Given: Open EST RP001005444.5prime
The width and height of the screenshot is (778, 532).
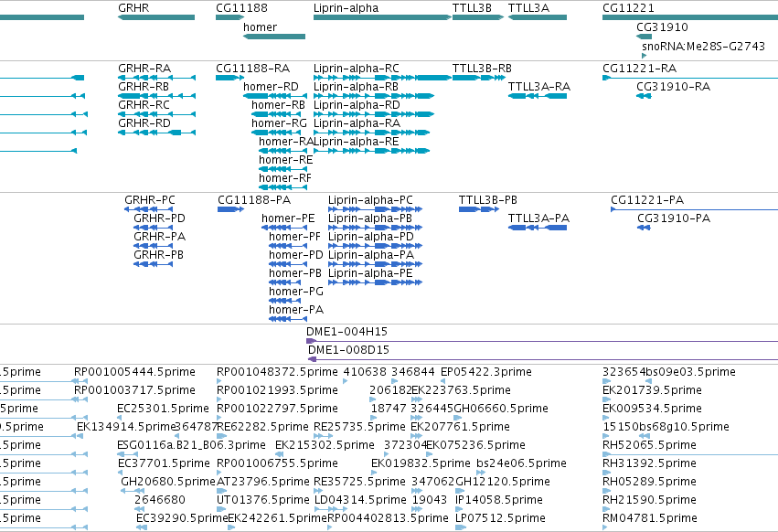Looking at the screenshot, I should (80, 381).
